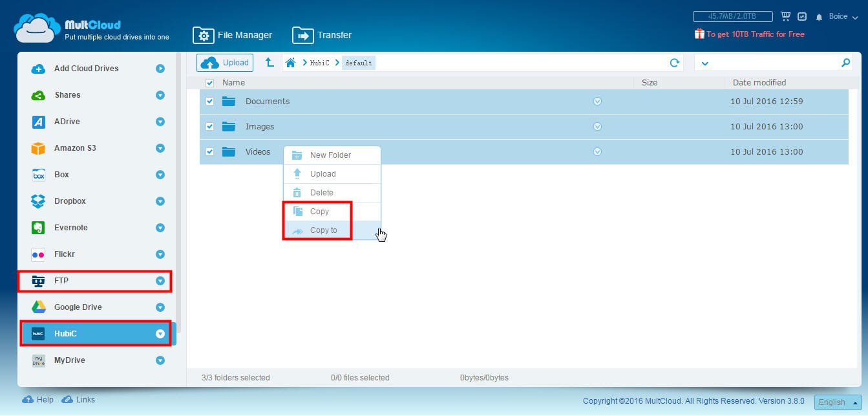The image size is (868, 416).
Task: Open the 10TB free traffic link
Action: pyautogui.click(x=755, y=34)
